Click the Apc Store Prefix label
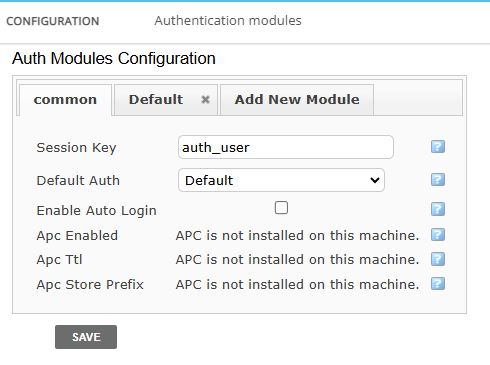This screenshot has width=490, height=365. click(90, 285)
